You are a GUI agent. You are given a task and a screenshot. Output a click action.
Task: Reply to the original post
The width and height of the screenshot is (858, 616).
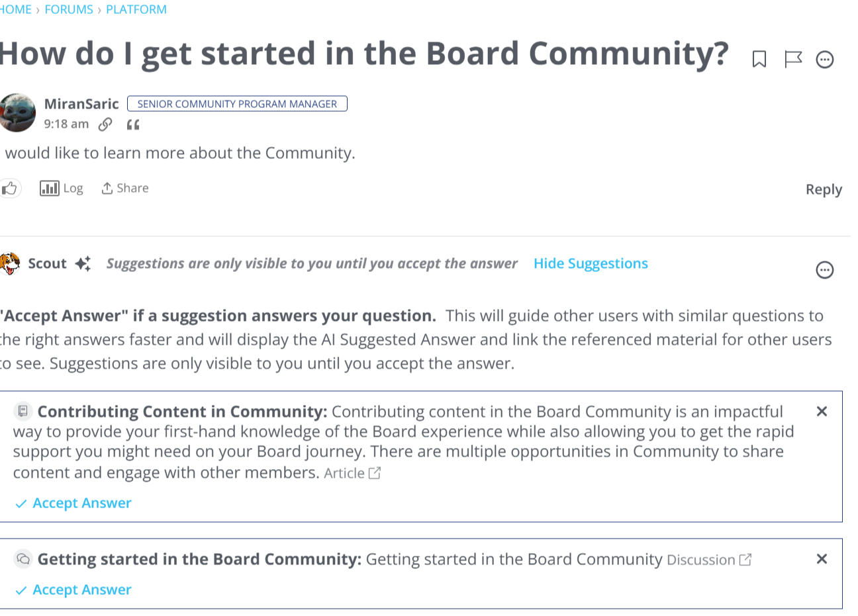pos(824,189)
